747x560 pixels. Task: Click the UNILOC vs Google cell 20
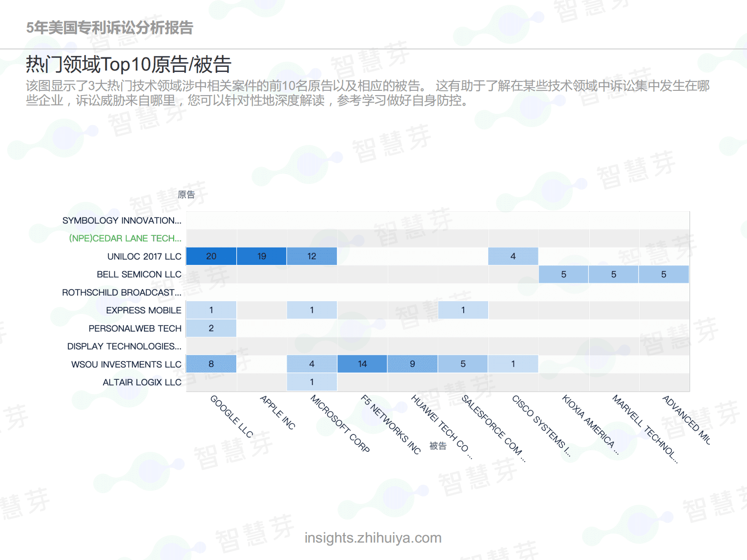(x=211, y=256)
